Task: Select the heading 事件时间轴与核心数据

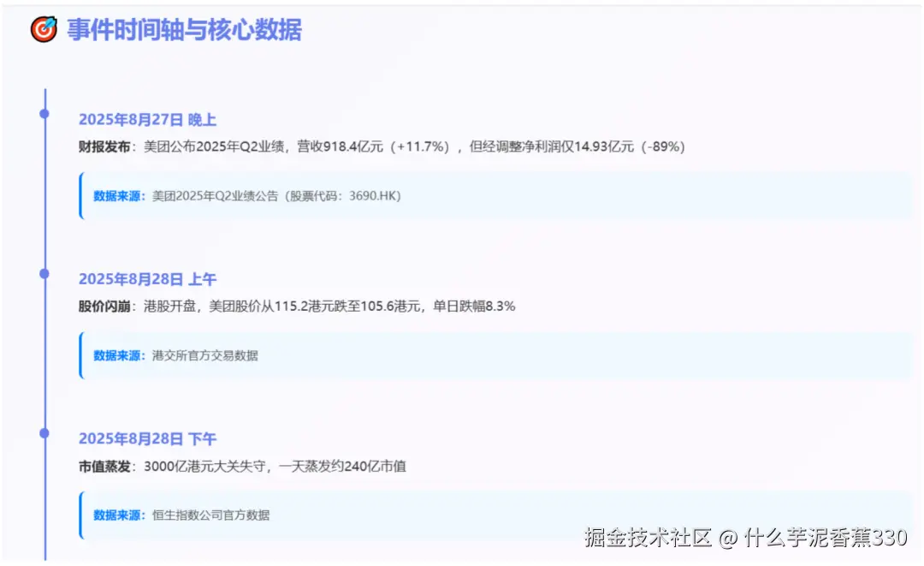Action: tap(184, 29)
